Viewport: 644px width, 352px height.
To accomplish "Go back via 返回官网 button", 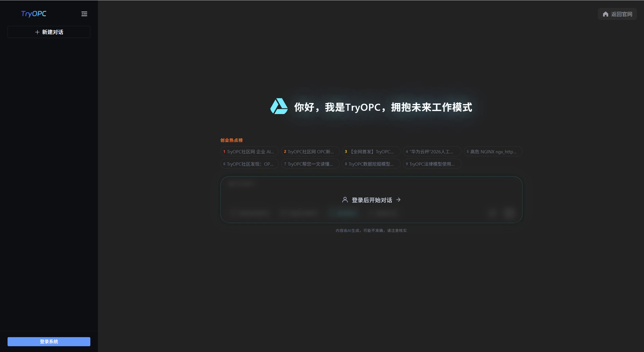I will (x=617, y=14).
